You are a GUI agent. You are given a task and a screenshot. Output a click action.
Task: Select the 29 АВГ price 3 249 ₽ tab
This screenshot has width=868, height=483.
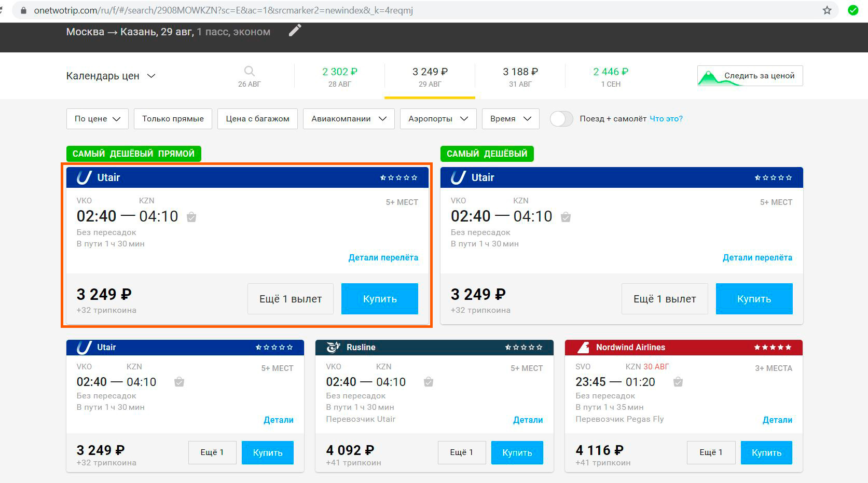[430, 77]
